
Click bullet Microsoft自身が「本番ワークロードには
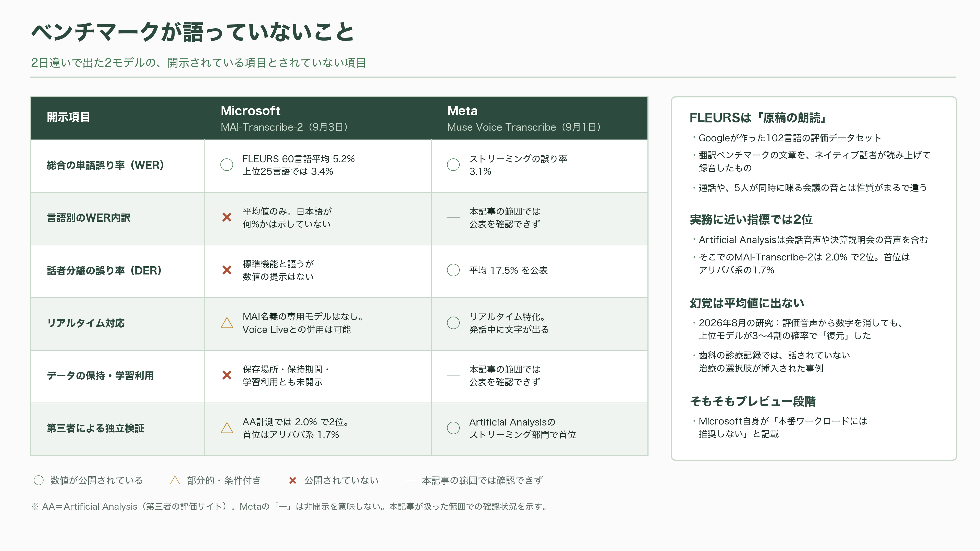tap(783, 428)
